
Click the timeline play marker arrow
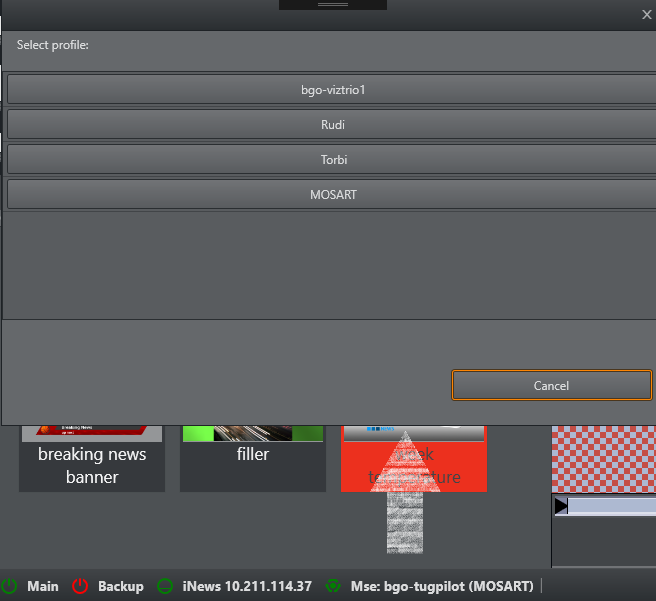click(x=561, y=507)
